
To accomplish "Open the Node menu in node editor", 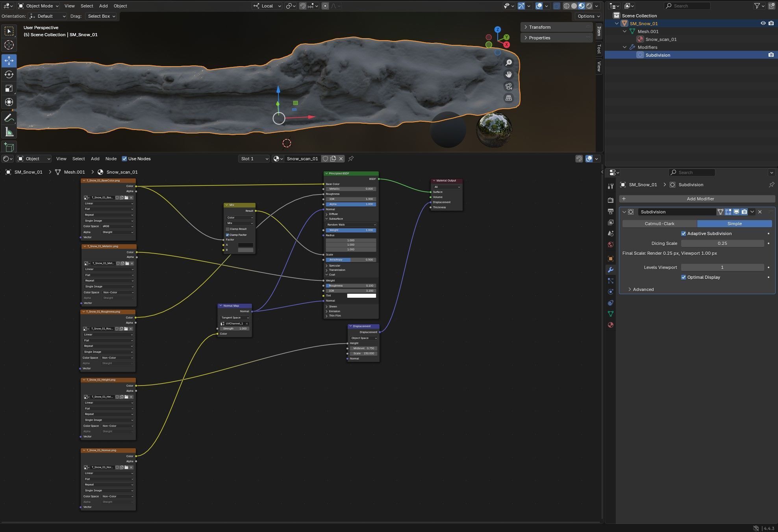I will pyautogui.click(x=111, y=159).
